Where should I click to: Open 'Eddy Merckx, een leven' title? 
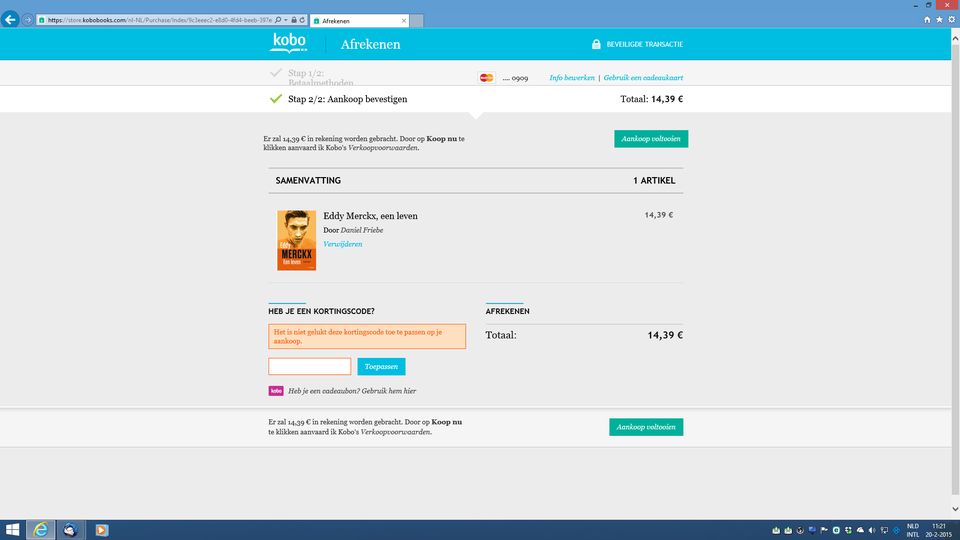point(370,216)
